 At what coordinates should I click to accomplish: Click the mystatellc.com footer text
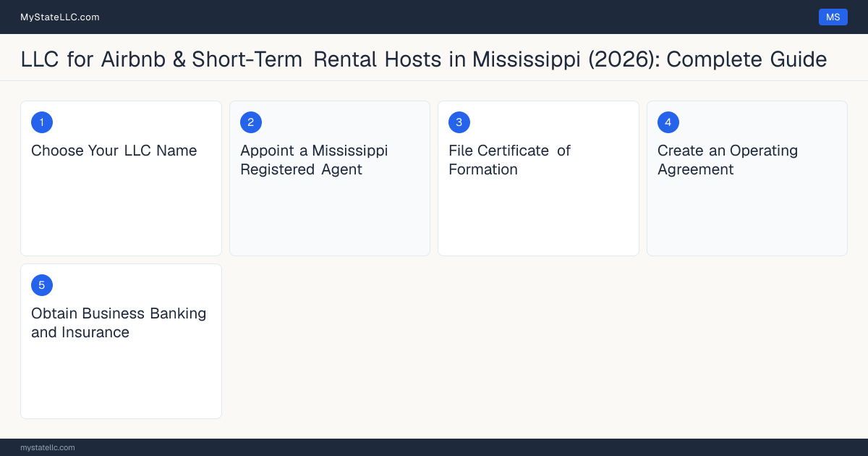(48, 447)
